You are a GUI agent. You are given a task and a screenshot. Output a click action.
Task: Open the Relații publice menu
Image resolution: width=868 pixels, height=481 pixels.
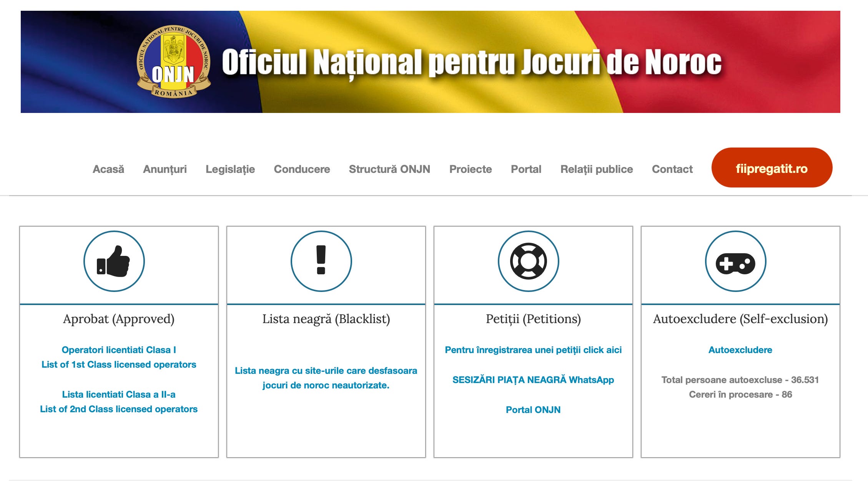point(596,169)
